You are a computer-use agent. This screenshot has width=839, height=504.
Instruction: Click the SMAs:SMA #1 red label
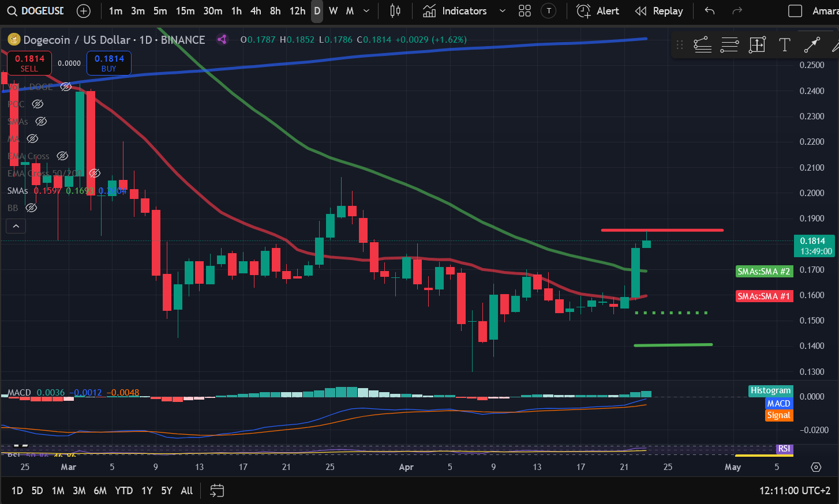tap(764, 296)
